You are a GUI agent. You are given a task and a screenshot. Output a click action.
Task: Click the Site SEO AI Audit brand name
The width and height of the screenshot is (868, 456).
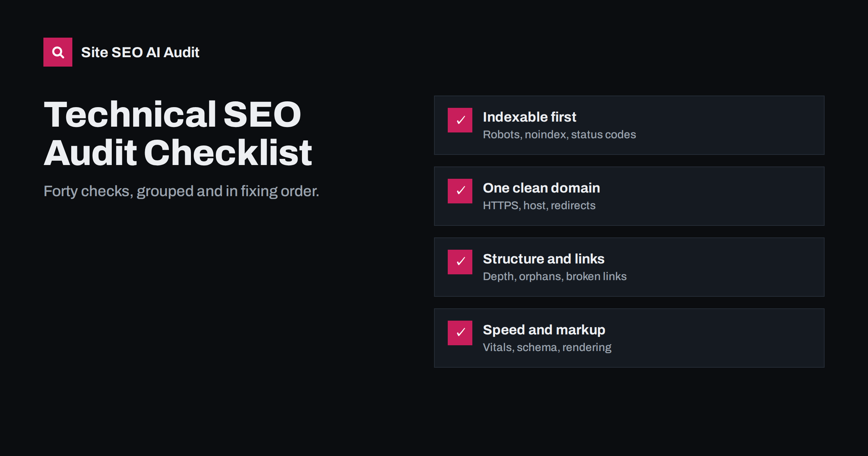(x=140, y=52)
